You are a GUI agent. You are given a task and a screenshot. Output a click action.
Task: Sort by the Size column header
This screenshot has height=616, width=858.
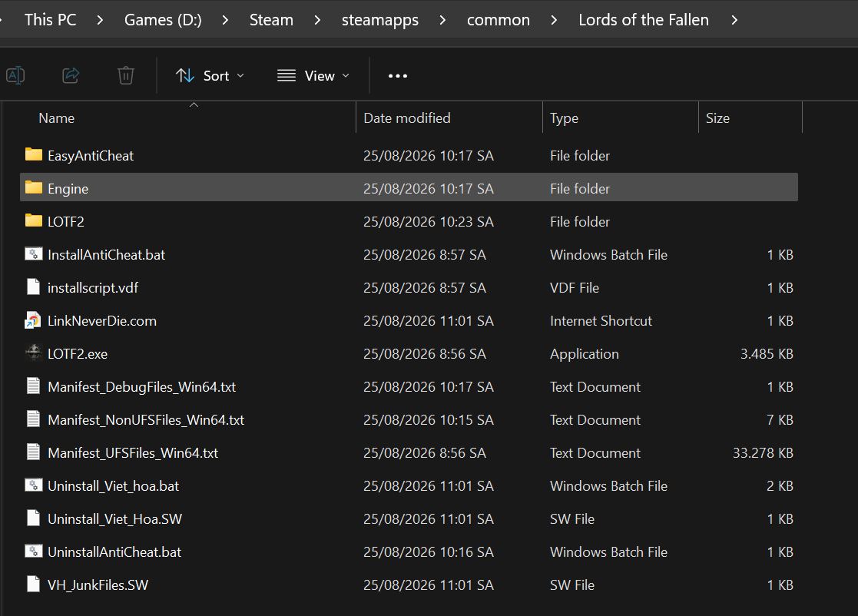tap(717, 118)
